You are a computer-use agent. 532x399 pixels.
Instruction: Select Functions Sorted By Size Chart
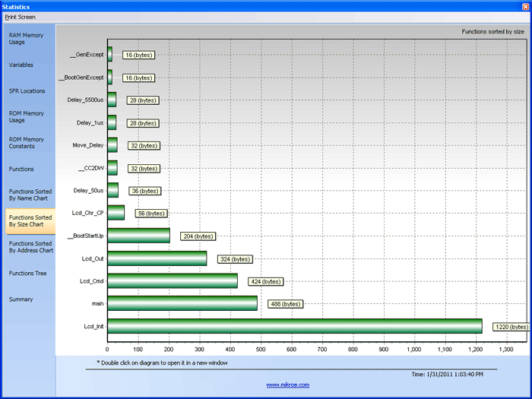pos(30,221)
